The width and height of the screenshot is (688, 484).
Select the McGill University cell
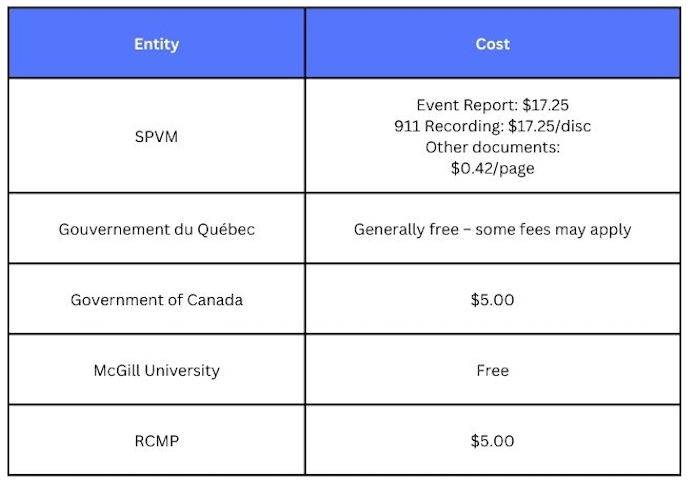pyautogui.click(x=157, y=370)
